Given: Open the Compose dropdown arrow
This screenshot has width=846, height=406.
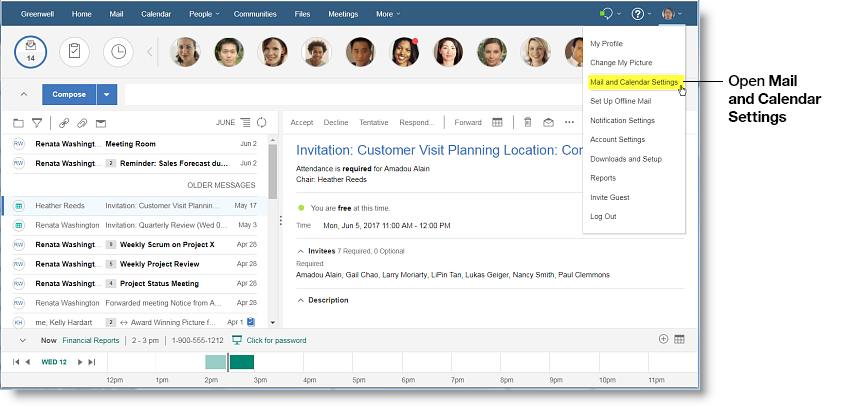Looking at the screenshot, I should tap(107, 95).
